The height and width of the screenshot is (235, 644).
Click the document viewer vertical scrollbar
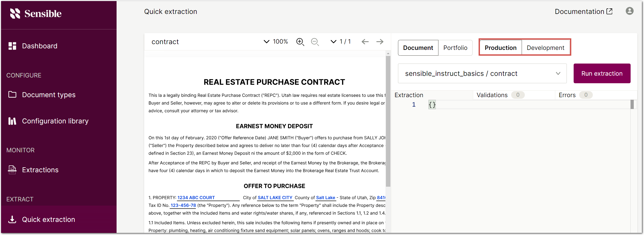[x=388, y=121]
